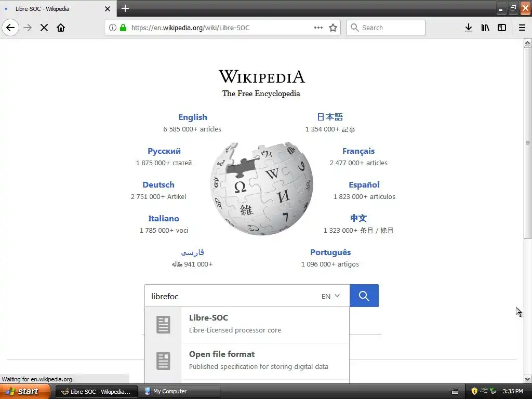
Task: Open the Deutsch Wikipedia link
Action: [158, 184]
